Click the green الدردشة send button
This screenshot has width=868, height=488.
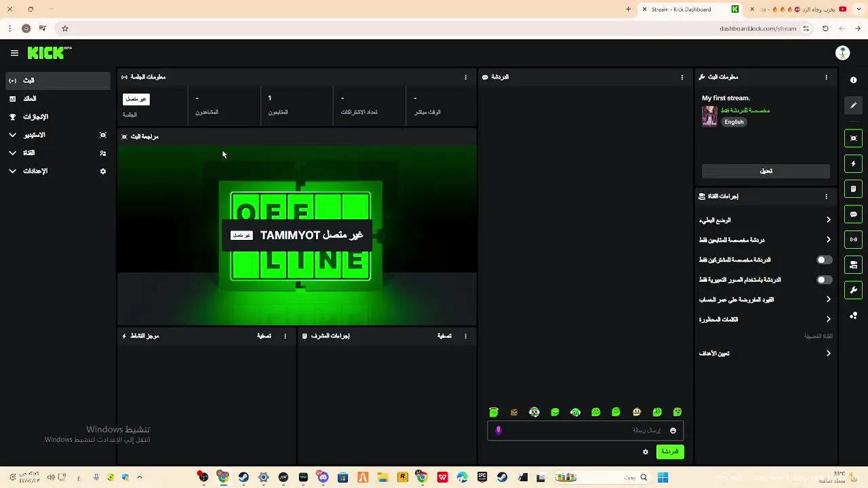(670, 452)
